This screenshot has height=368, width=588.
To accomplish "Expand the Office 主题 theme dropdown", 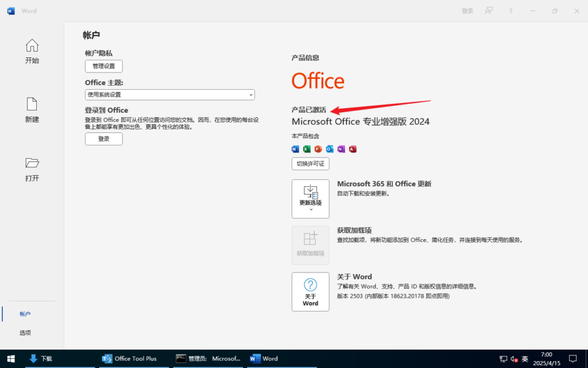I will pos(170,95).
